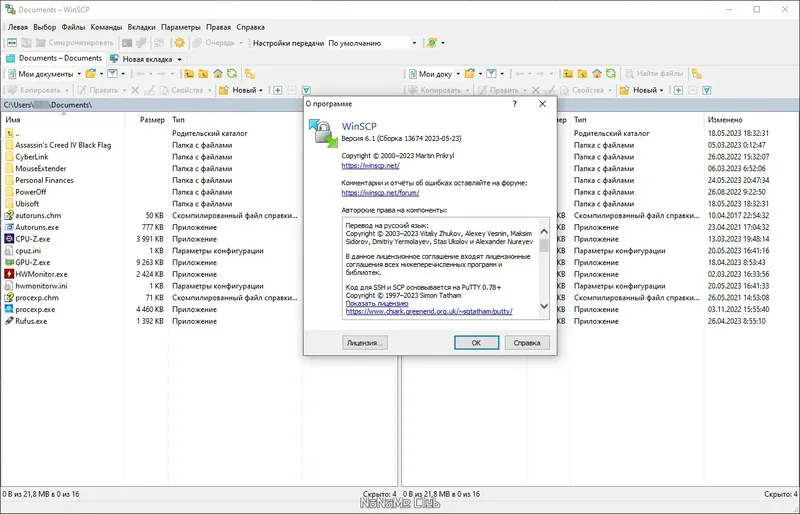The height and width of the screenshot is (514, 800).
Task: Open the 'Справка' menu in the menu bar
Action: 251,27
